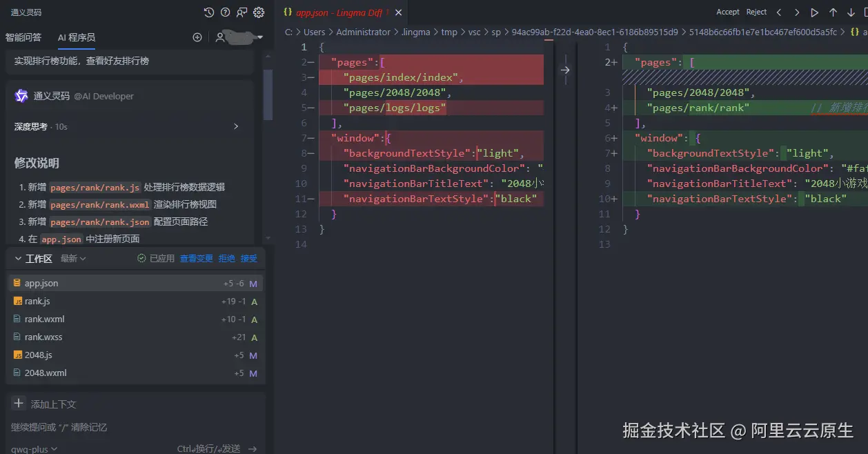Select rank.wxml row in workspace list
The width and height of the screenshot is (868, 454).
pyautogui.click(x=135, y=319)
